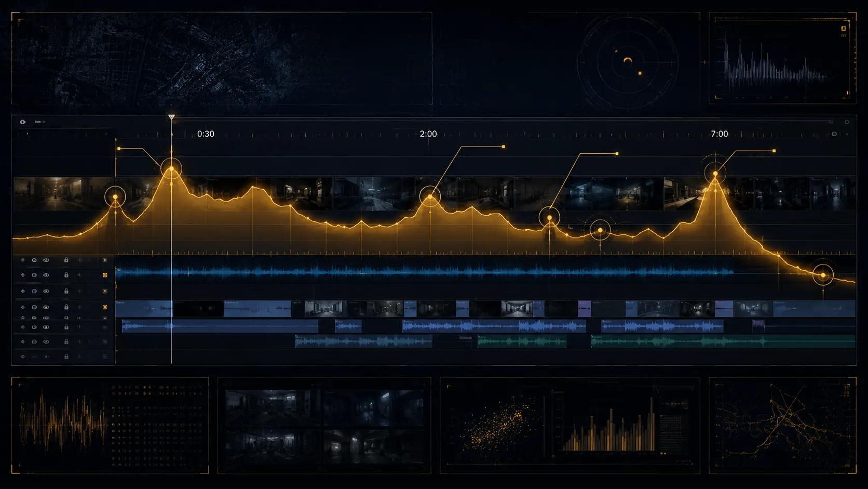868x489 pixels.
Task: Select the final circled marker at the curve's descending tail
Action: pyautogui.click(x=823, y=275)
